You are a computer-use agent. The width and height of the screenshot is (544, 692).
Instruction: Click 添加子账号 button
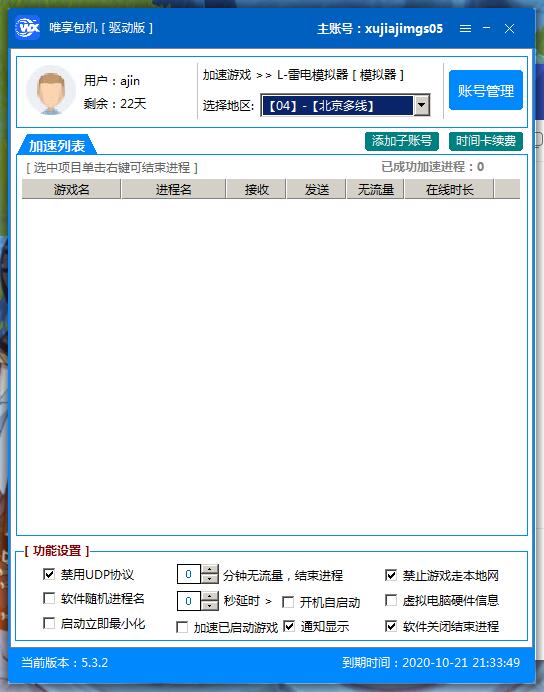tap(401, 141)
